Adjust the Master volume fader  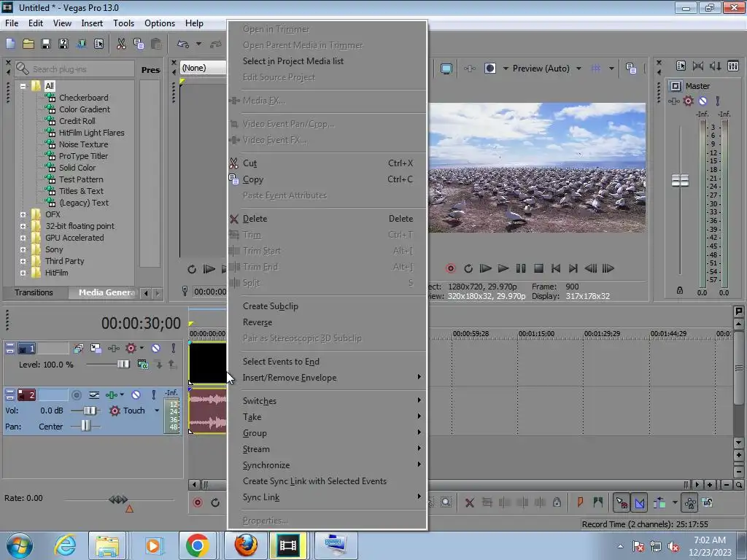680,181
